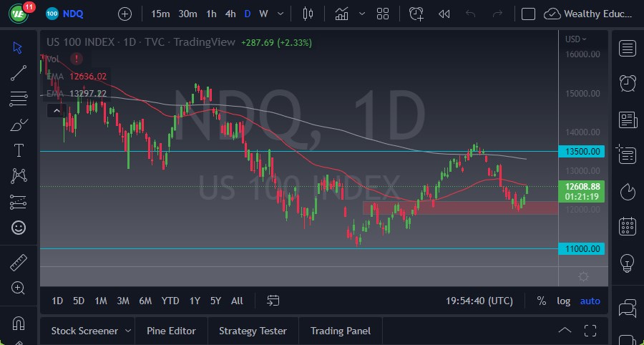This screenshot has height=345, width=644.
Task: Toggle the percent scale mode
Action: pyautogui.click(x=542, y=301)
